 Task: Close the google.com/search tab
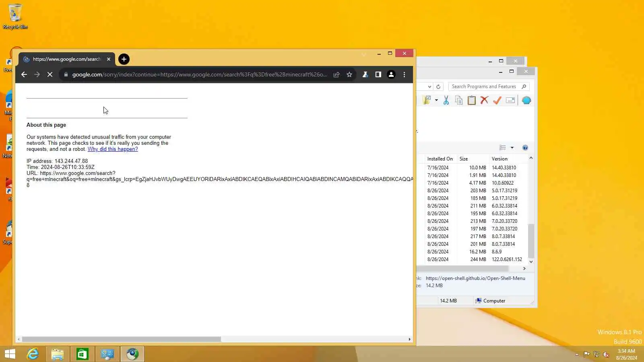[x=109, y=59]
